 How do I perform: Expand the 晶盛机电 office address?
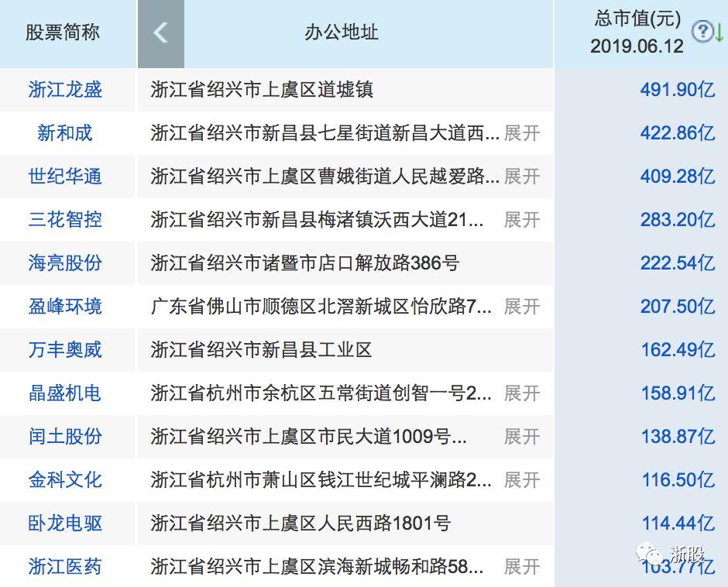click(522, 393)
